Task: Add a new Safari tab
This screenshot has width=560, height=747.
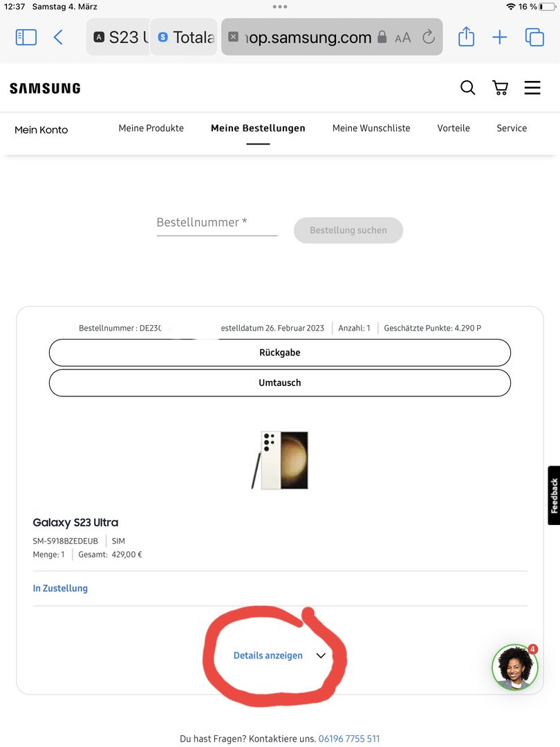Action: (x=500, y=37)
